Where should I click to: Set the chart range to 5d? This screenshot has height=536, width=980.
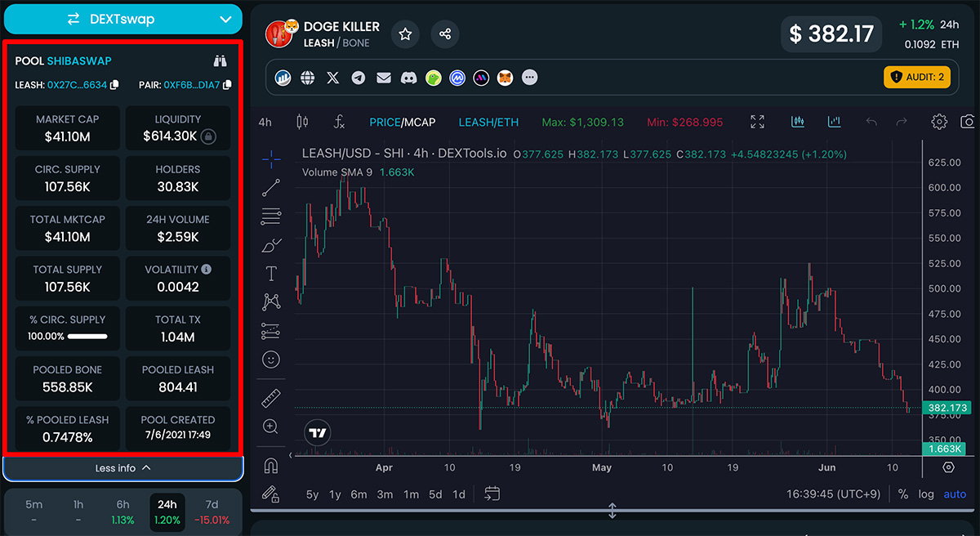tap(435, 494)
